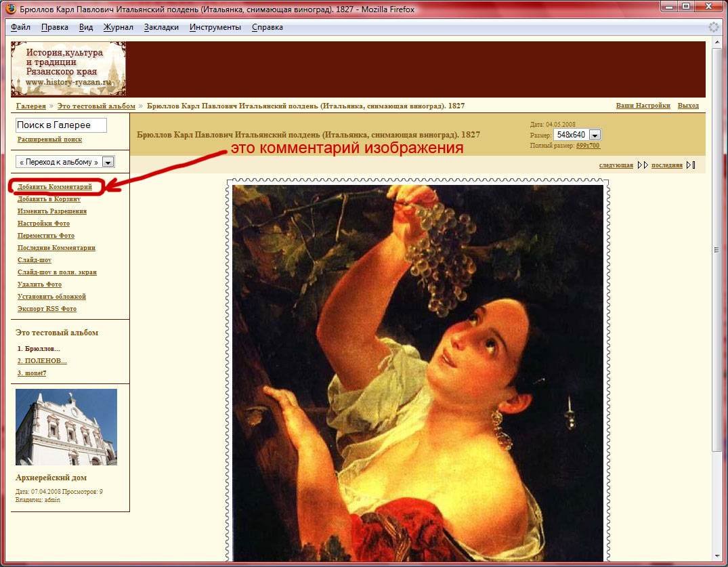The width and height of the screenshot is (728, 567).
Task: Open album item 3. monet7
Action: click(32, 373)
